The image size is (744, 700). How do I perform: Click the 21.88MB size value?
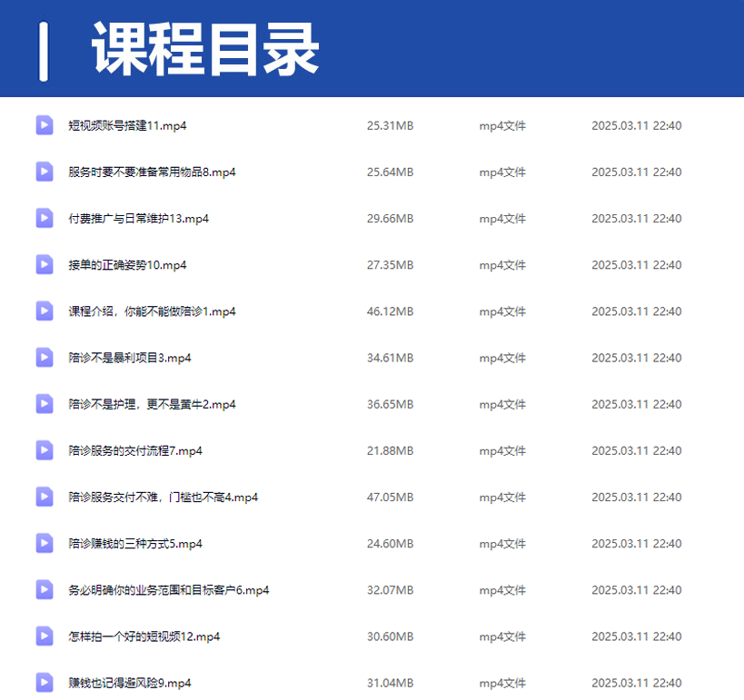[390, 451]
